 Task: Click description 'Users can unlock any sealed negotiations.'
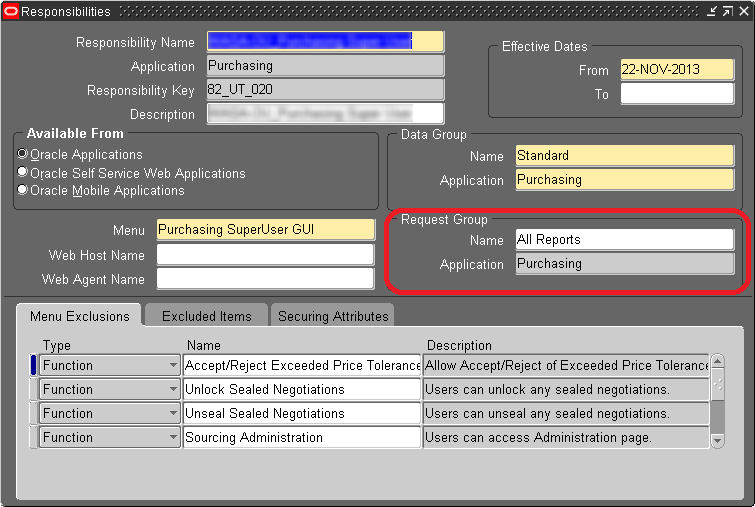566,390
